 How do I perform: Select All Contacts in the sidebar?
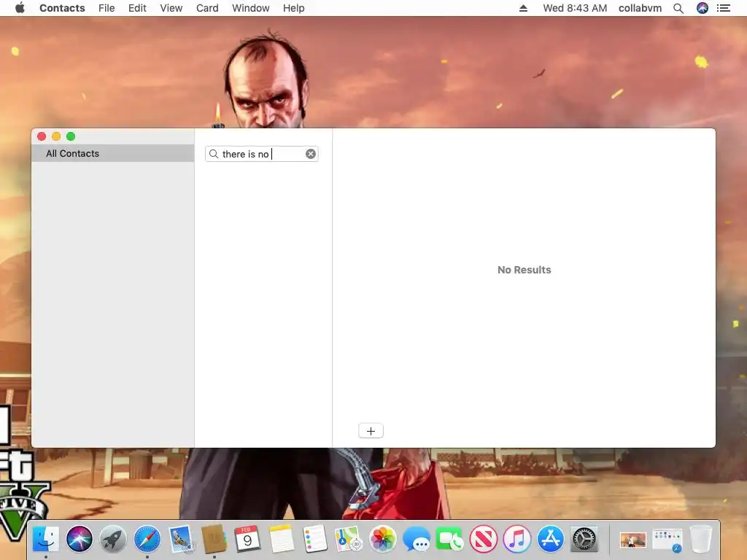click(x=113, y=153)
